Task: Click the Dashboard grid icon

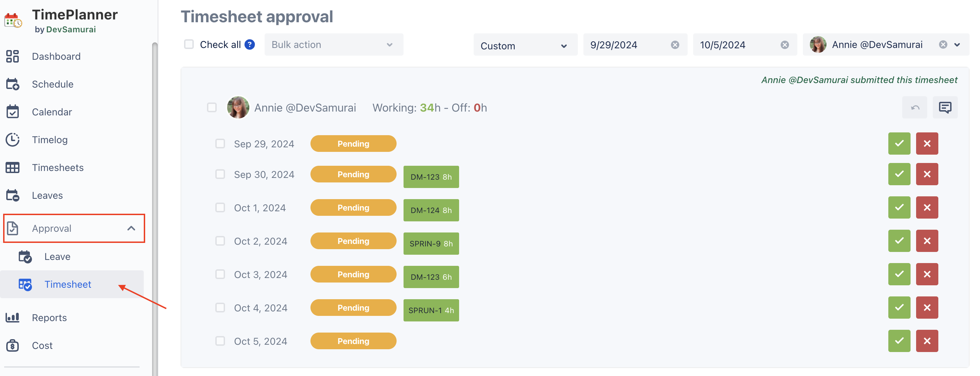Action: click(x=13, y=56)
